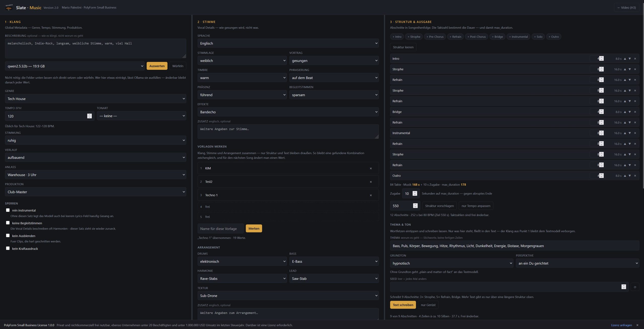Click the Zugabe seconds stepper
The width and height of the screenshot is (644, 329).
(x=415, y=193)
